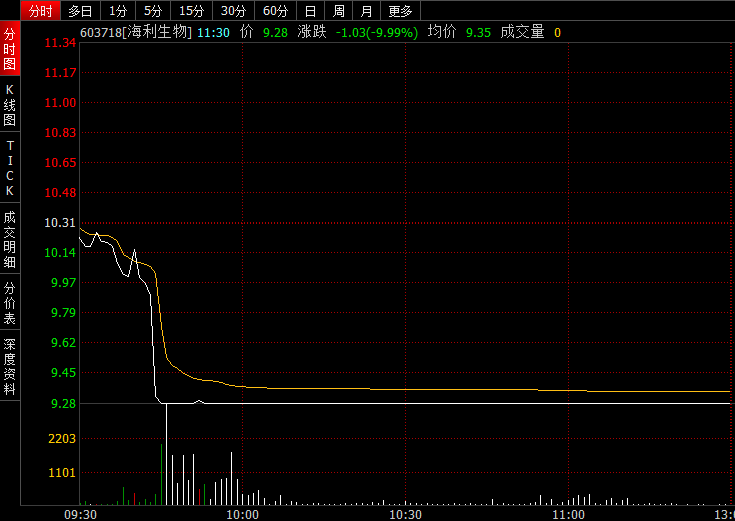735x521 pixels.
Task: Click the 10:00 marker on time axis
Action: 243,514
